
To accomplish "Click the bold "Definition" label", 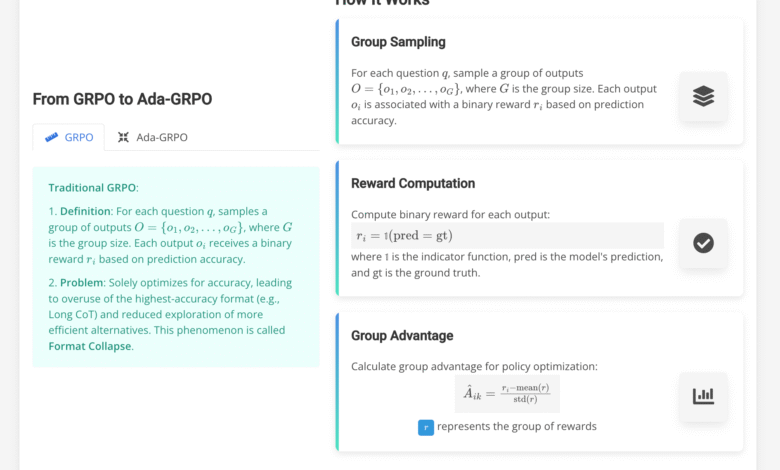I will coord(86,211).
